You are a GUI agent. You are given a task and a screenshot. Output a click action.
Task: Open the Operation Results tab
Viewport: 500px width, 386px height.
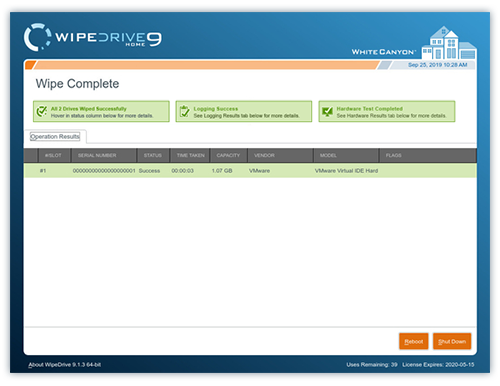[55, 137]
